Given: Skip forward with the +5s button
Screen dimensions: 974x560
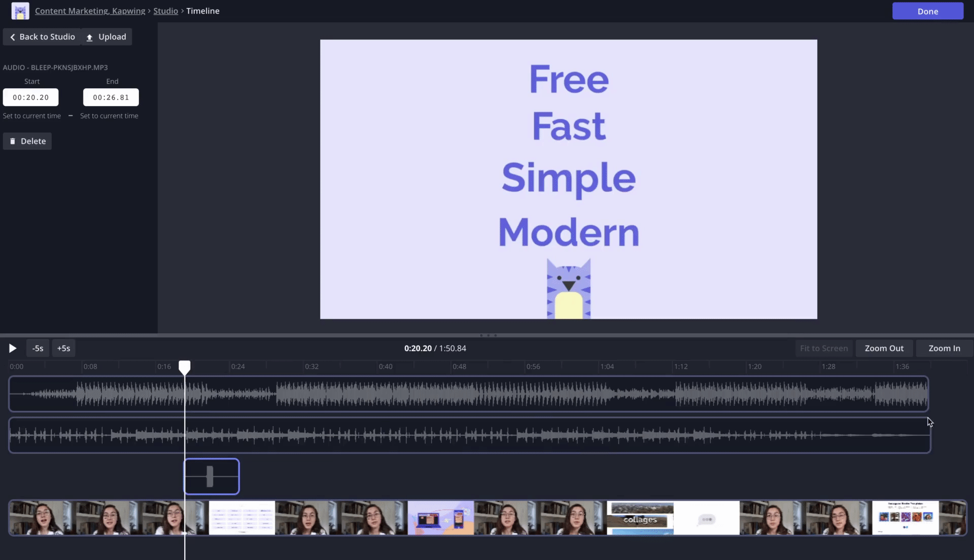Looking at the screenshot, I should point(63,348).
